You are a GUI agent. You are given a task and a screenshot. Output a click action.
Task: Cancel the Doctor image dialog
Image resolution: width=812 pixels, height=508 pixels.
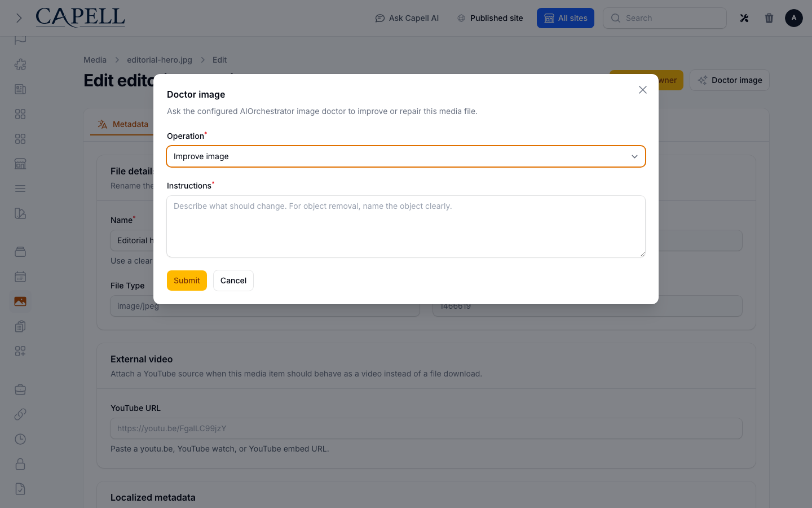(233, 281)
